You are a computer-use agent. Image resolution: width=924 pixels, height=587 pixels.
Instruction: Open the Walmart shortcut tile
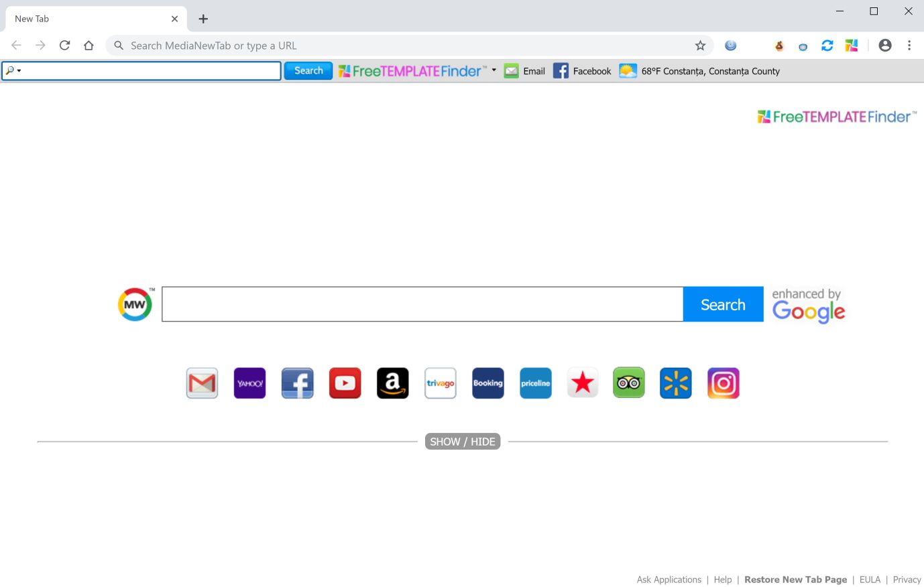(676, 383)
